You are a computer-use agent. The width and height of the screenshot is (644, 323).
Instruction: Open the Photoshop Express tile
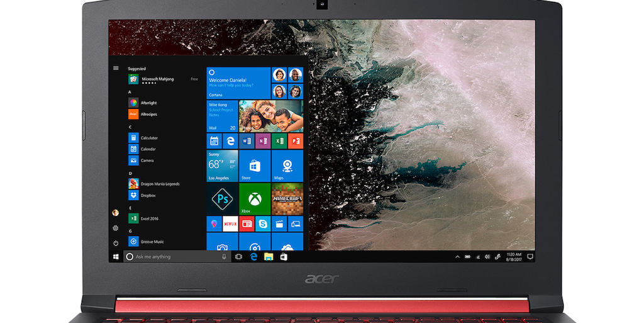point(222,199)
